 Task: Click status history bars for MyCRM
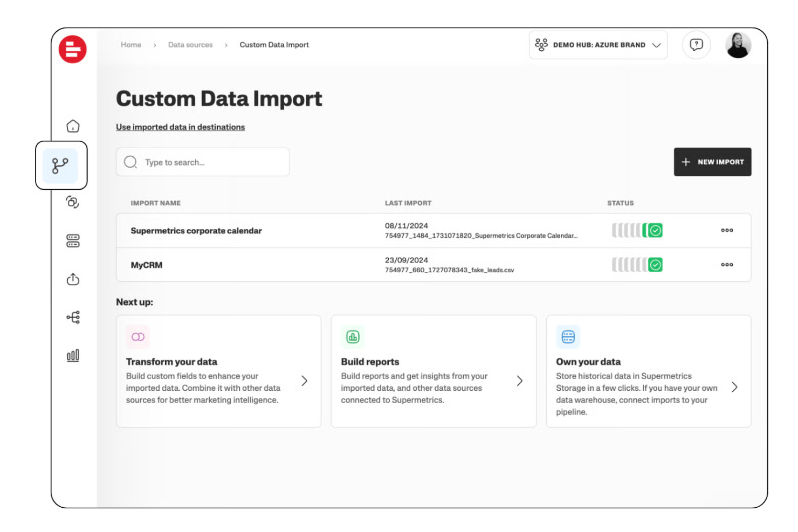click(x=629, y=265)
